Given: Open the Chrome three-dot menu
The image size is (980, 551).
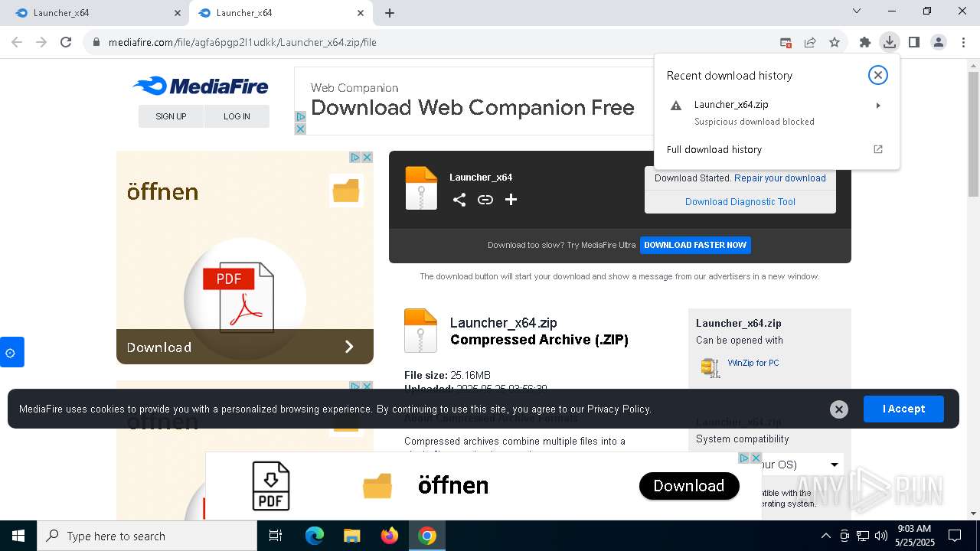Looking at the screenshot, I should [962, 42].
